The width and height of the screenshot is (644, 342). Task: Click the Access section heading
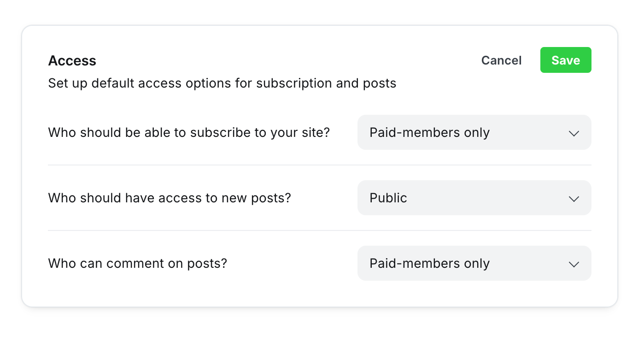pos(72,60)
